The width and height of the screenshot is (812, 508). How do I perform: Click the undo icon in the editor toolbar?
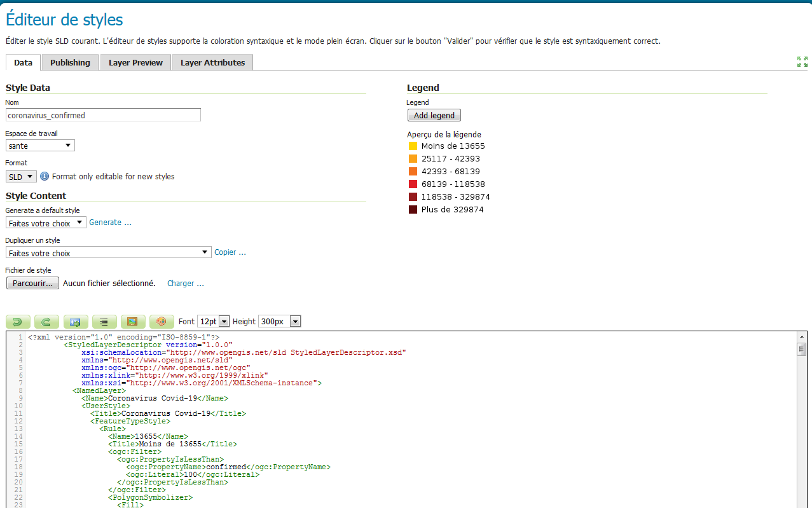[18, 322]
